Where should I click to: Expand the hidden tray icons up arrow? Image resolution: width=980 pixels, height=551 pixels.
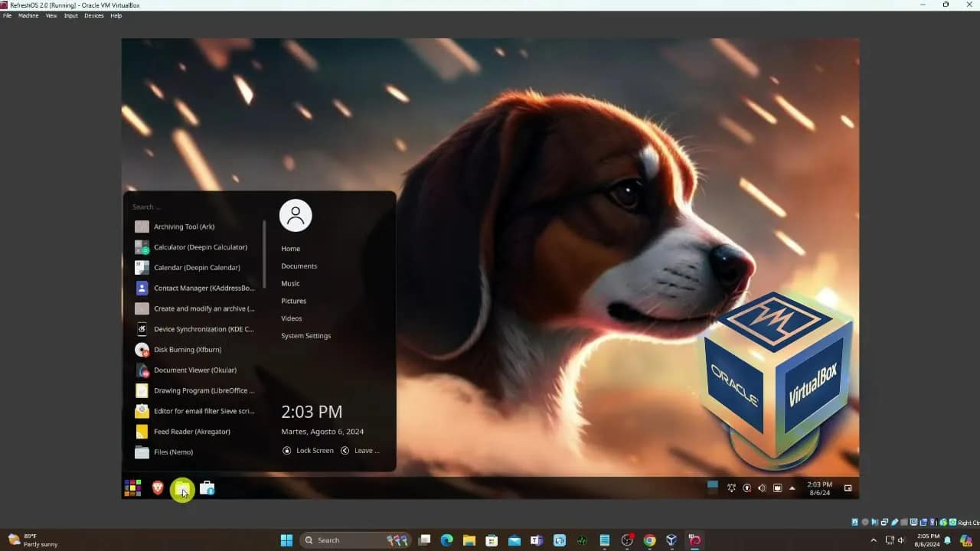(x=792, y=487)
